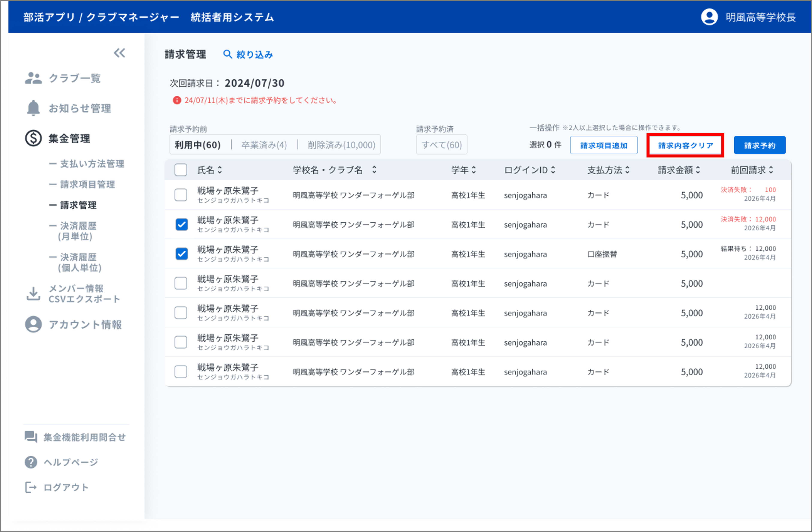Viewport: 812px width, 532px height.
Task: Open the クラブ一覧 people icon
Action: tap(33, 78)
